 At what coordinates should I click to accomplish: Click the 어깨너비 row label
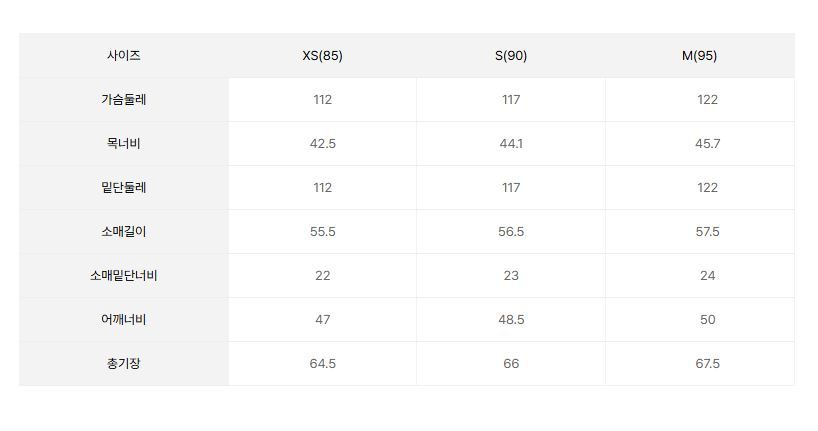pyautogui.click(x=124, y=320)
